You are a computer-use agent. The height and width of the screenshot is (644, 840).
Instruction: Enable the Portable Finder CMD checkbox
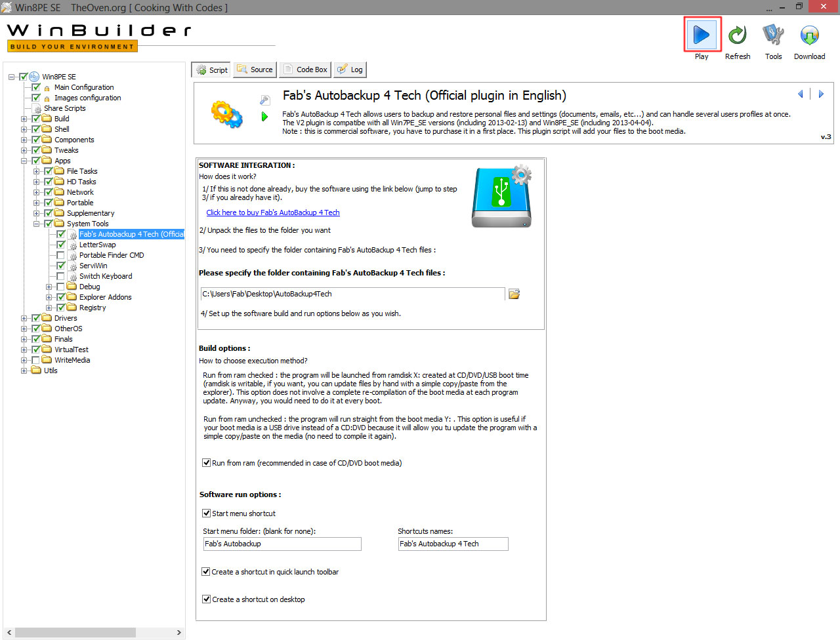point(60,255)
